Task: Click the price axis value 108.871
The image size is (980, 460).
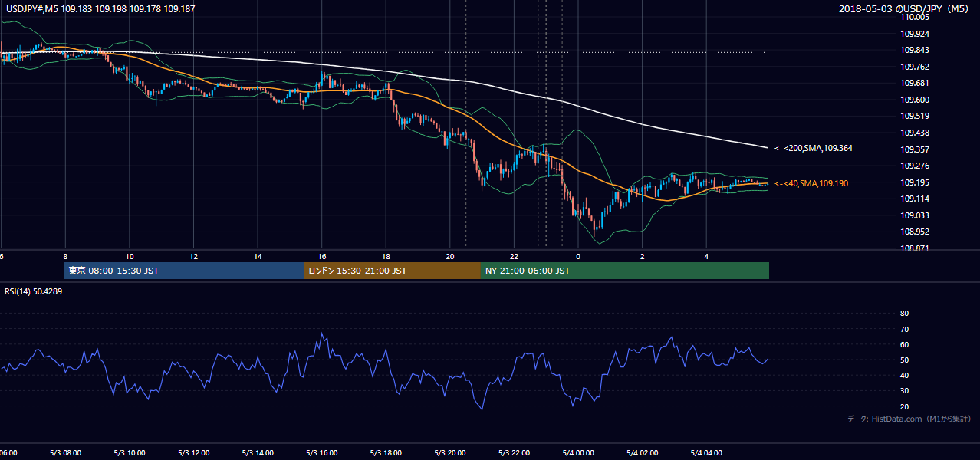Action: click(x=915, y=248)
